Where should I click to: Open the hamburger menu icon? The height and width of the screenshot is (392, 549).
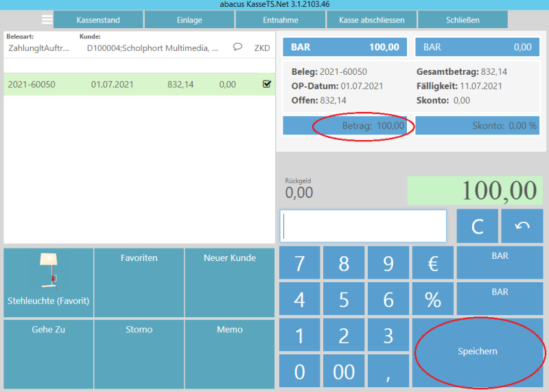47,20
